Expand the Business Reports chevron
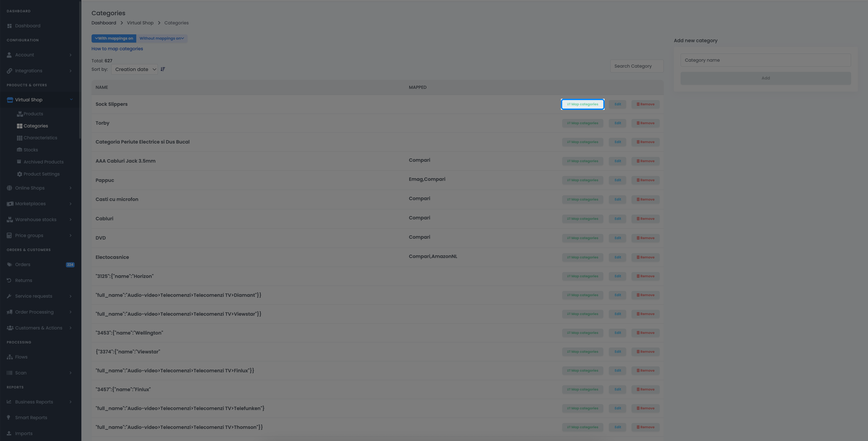This screenshot has height=441, width=868. [x=70, y=402]
